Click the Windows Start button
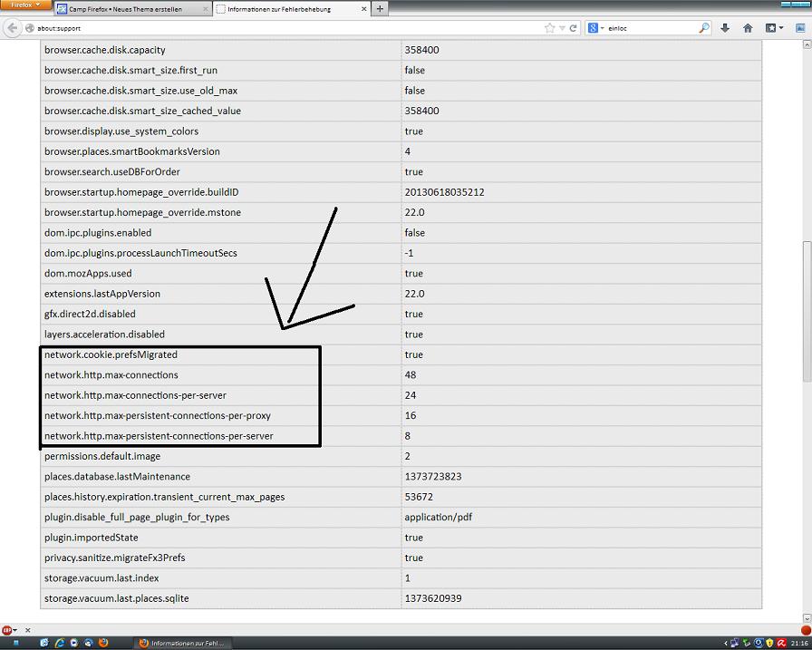The width and height of the screenshot is (812, 650). [15, 643]
